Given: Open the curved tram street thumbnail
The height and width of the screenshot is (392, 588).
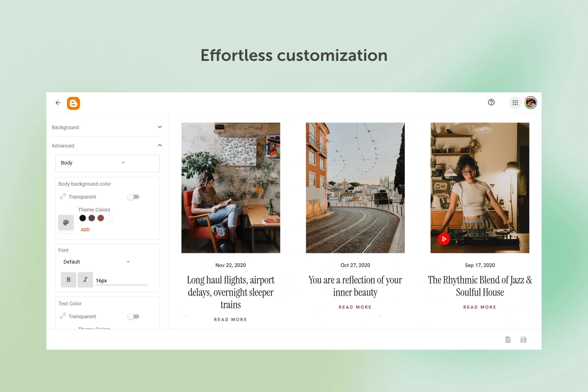Looking at the screenshot, I should [355, 188].
